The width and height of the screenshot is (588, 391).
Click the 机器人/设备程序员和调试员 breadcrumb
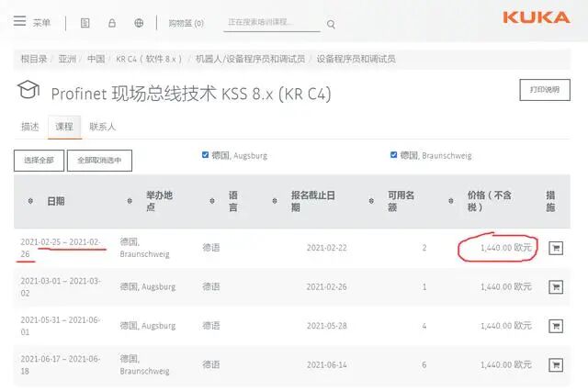(250, 59)
